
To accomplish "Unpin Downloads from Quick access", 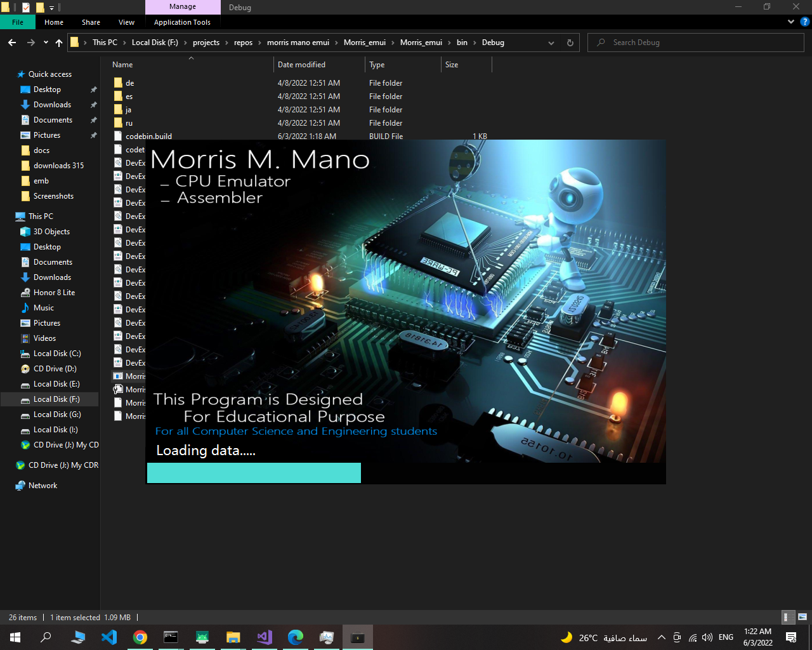I will click(93, 105).
